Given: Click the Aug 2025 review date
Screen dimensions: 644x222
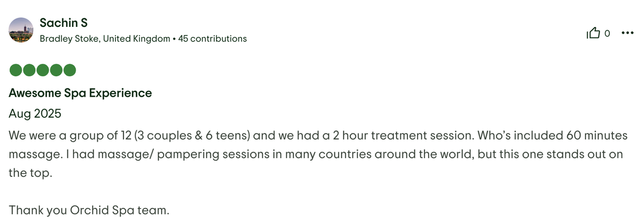Looking at the screenshot, I should 35,114.
